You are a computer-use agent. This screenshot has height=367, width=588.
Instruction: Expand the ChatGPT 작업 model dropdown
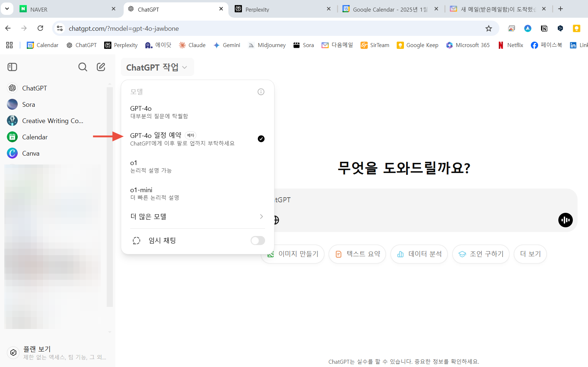pyautogui.click(x=157, y=67)
